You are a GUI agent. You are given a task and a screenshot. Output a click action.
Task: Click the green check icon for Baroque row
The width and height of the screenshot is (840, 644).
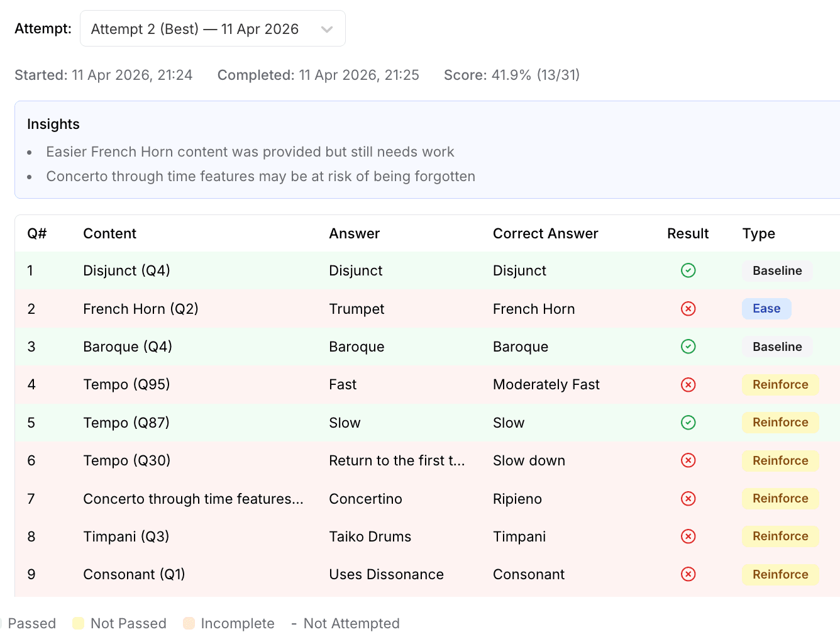click(688, 347)
